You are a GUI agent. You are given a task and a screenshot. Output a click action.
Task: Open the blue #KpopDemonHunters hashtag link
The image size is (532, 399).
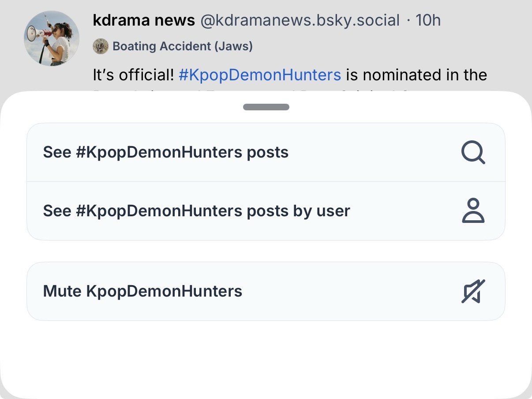260,75
